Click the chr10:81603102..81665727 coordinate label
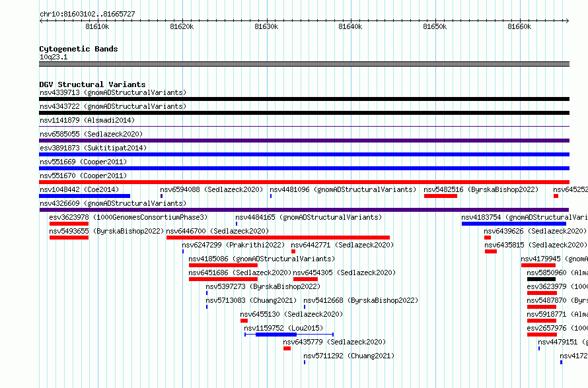Viewport: 588px width, 388px height. 87,14
